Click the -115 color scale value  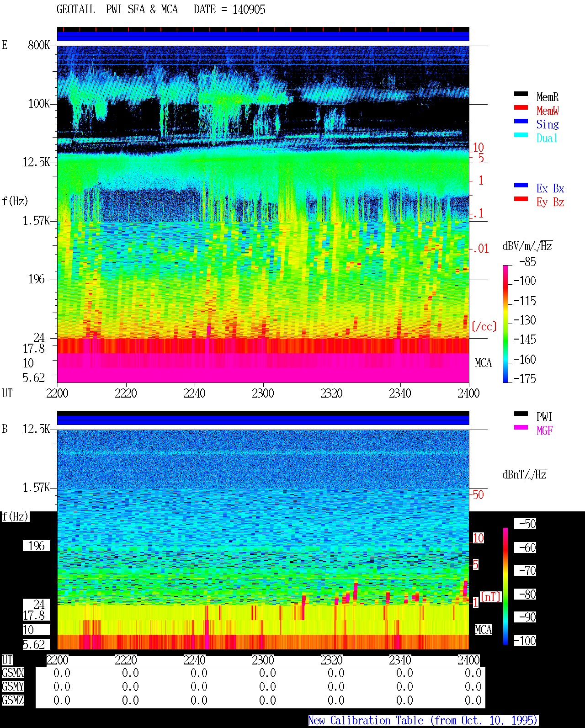pos(525,301)
